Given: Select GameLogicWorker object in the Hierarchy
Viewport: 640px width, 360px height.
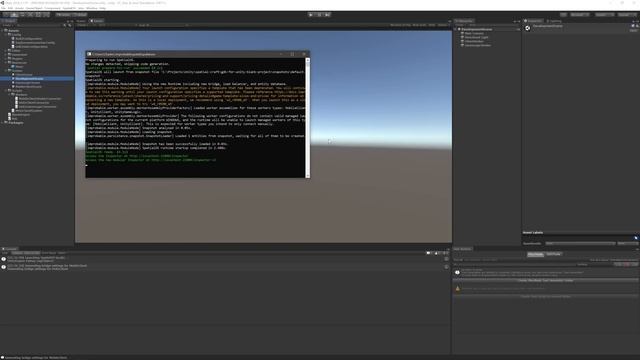Looking at the screenshot, I should point(478,45).
